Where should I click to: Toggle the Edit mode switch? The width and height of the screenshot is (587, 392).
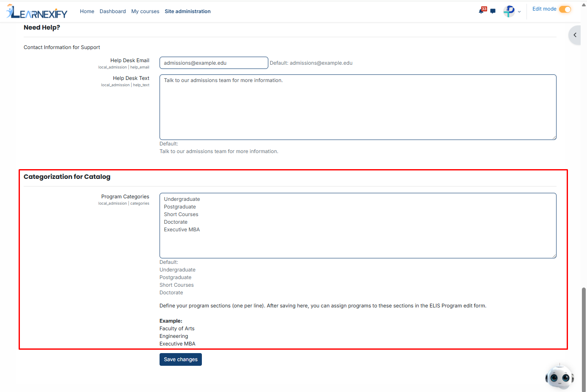565,9
